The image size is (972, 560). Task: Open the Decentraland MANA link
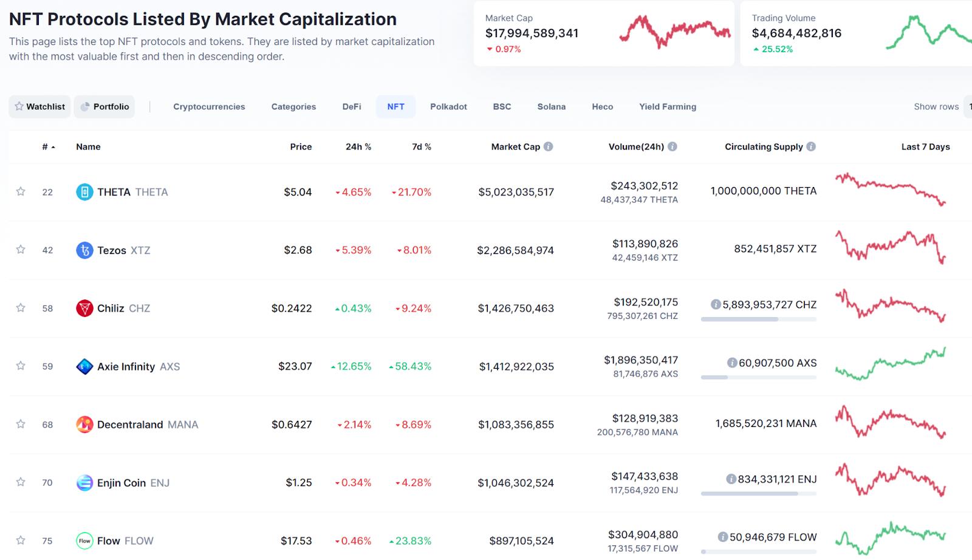pyautogui.click(x=148, y=425)
